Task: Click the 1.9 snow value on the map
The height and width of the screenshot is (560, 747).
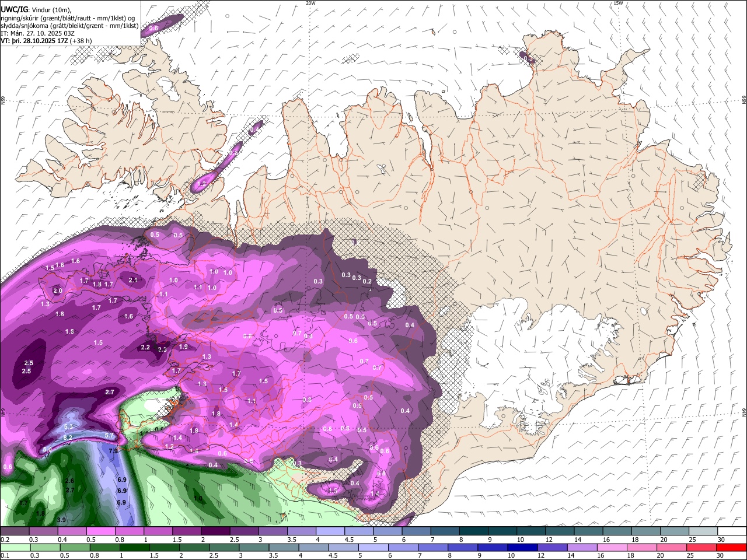Action: (183, 347)
